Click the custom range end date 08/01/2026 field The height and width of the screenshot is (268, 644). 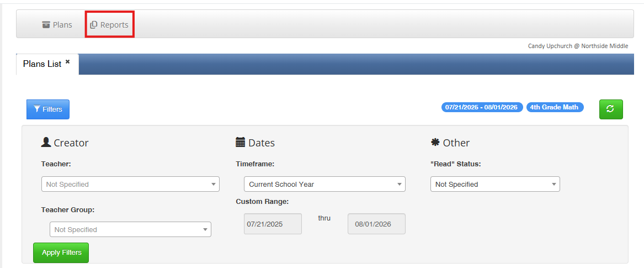pos(376,224)
